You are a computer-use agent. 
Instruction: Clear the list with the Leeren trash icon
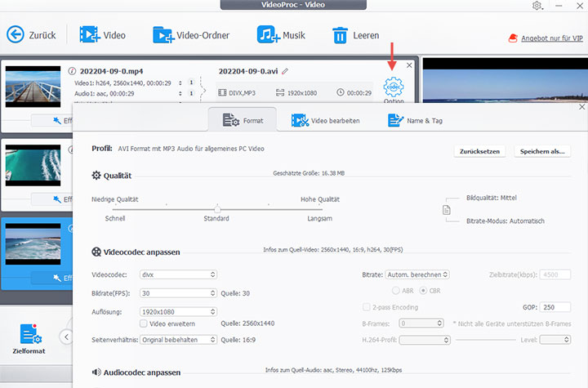pos(339,35)
